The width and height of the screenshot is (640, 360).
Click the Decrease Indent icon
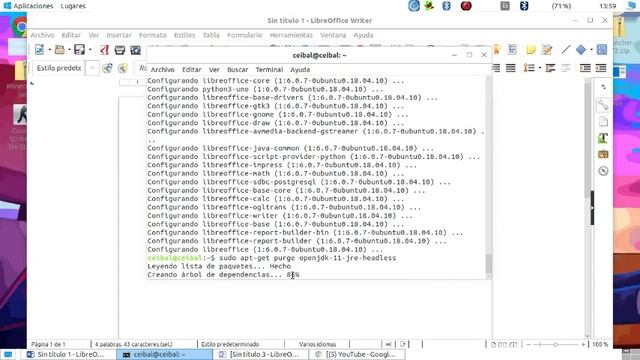coord(601,68)
